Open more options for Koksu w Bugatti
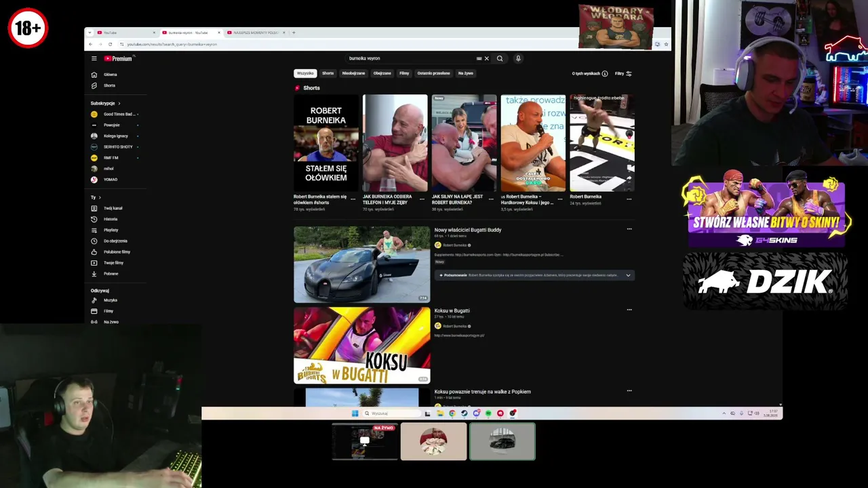Screen dimensions: 868x488 coord(629,310)
